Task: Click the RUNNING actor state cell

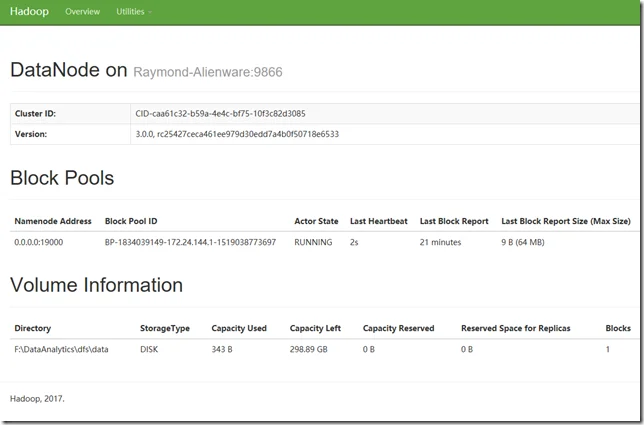Action: (313, 243)
